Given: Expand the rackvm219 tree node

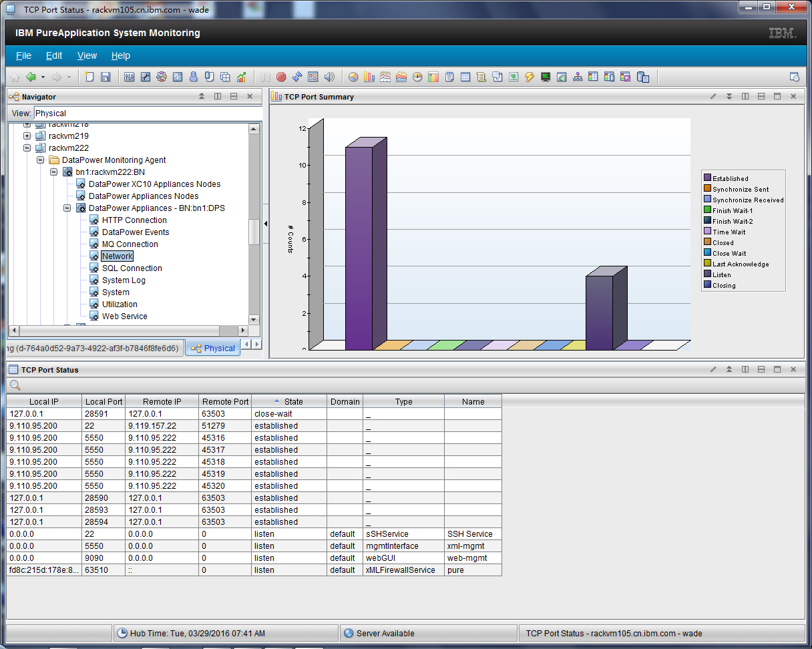Looking at the screenshot, I should [x=27, y=136].
